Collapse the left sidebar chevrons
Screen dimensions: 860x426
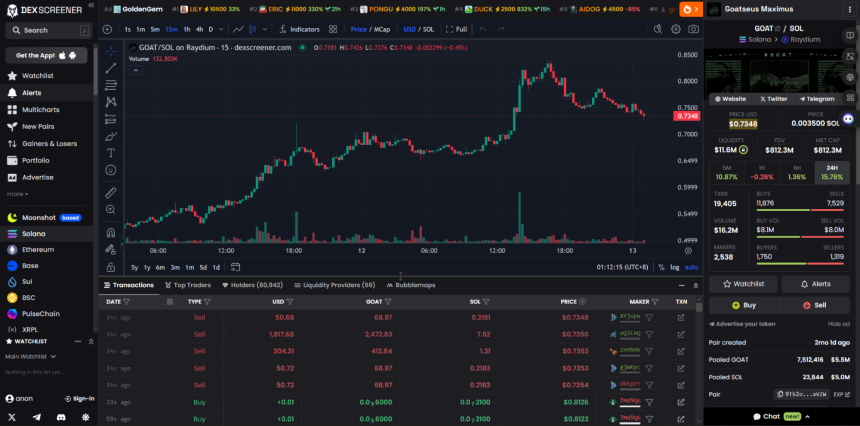pyautogui.click(x=91, y=5)
